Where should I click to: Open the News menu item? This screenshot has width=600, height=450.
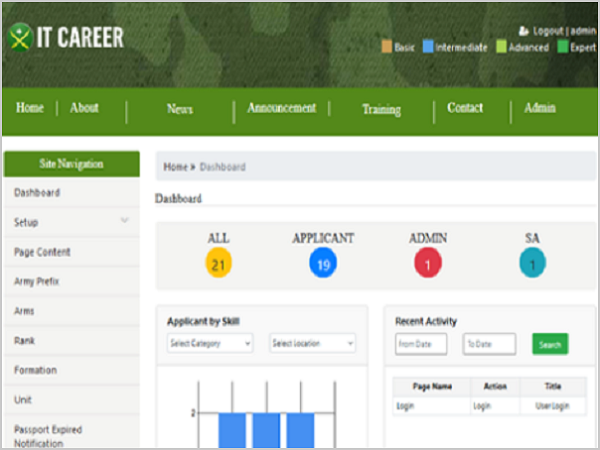180,109
